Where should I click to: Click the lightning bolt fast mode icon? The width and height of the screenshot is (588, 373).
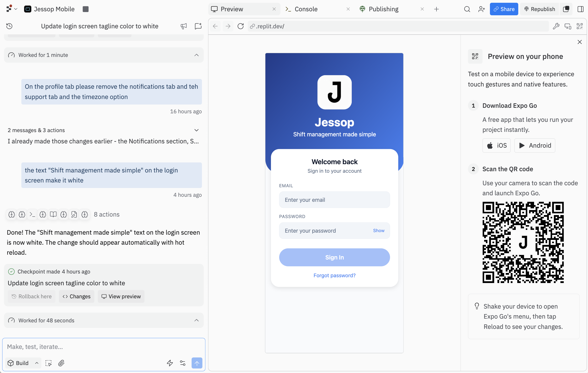pos(170,363)
